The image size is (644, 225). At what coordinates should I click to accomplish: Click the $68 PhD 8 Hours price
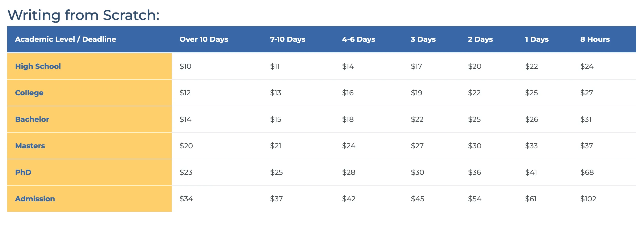pyautogui.click(x=587, y=172)
